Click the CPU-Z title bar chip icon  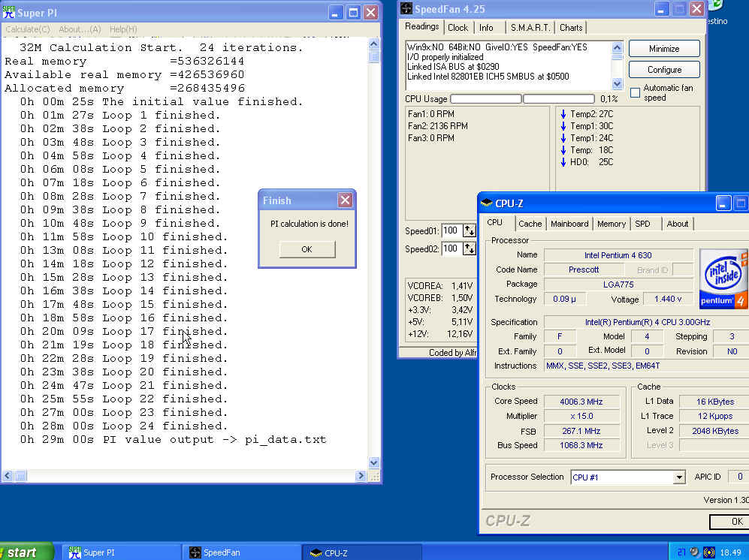point(486,203)
